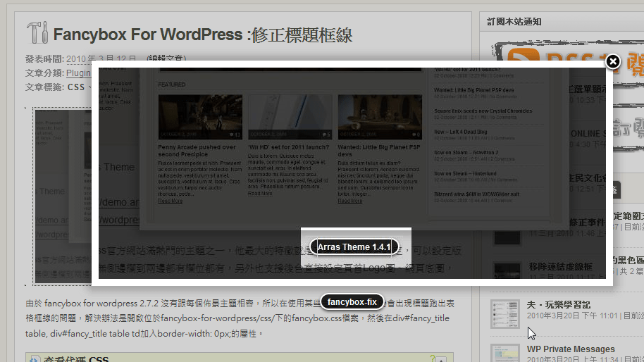Click 'Wii HD' set for 2011 launch headline
The height and width of the screenshot is (362, 644).
tap(288, 147)
